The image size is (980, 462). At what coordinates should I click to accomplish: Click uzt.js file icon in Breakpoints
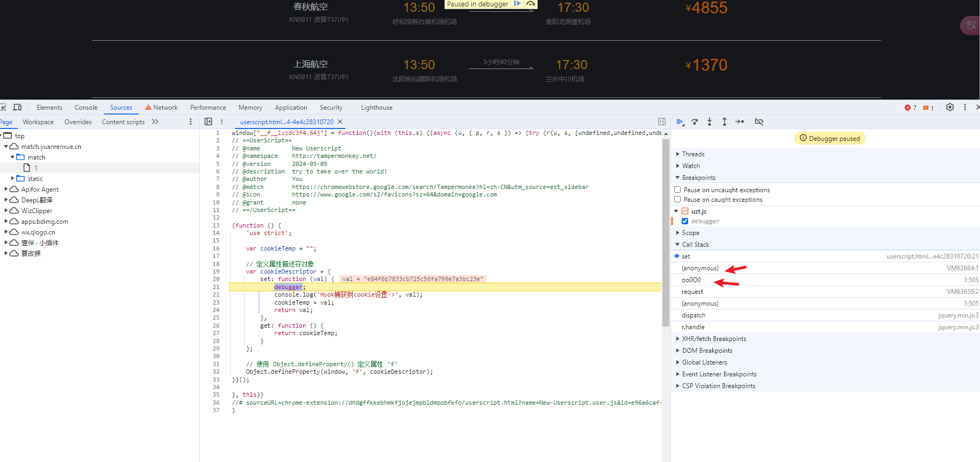pos(685,211)
